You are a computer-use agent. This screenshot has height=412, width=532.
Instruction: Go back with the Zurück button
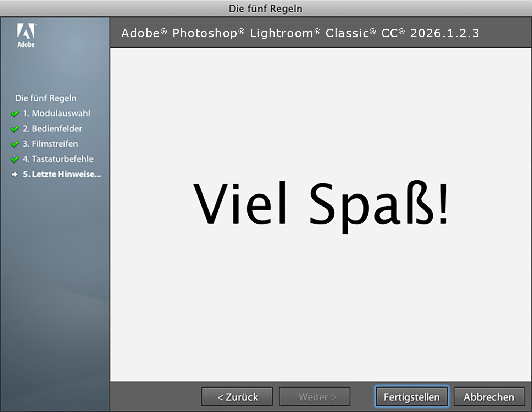tap(237, 397)
